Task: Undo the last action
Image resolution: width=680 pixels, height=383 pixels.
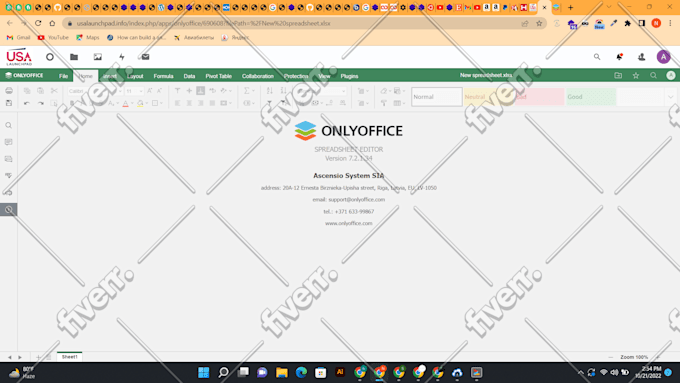Action: click(x=27, y=103)
